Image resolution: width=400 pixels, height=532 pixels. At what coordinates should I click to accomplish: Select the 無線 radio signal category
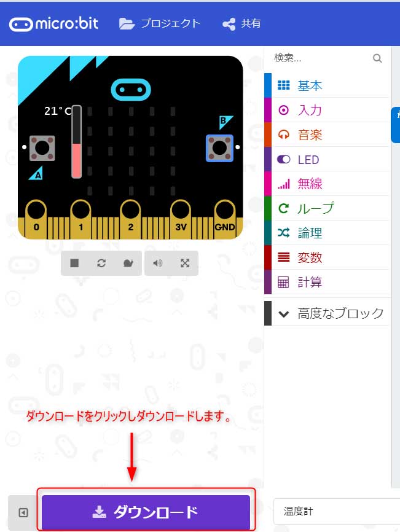pyautogui.click(x=327, y=184)
